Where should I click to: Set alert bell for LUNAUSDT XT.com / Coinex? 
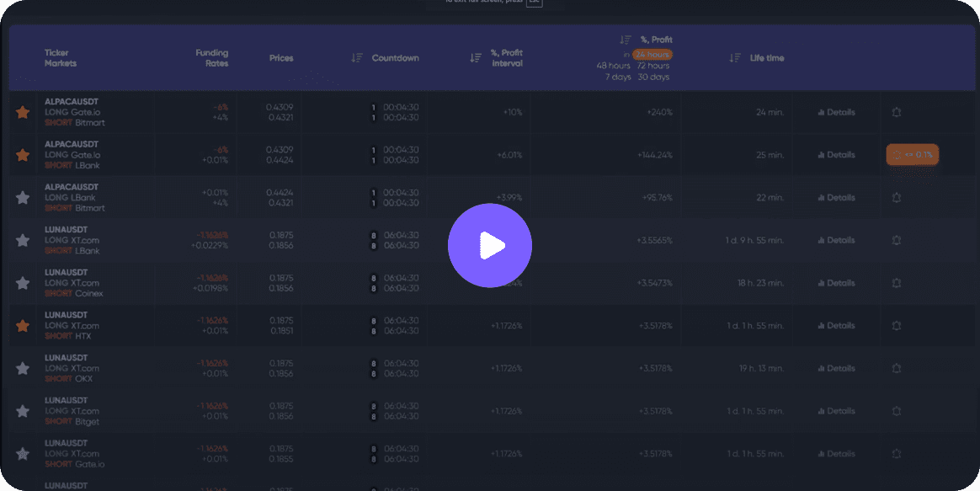point(897,283)
